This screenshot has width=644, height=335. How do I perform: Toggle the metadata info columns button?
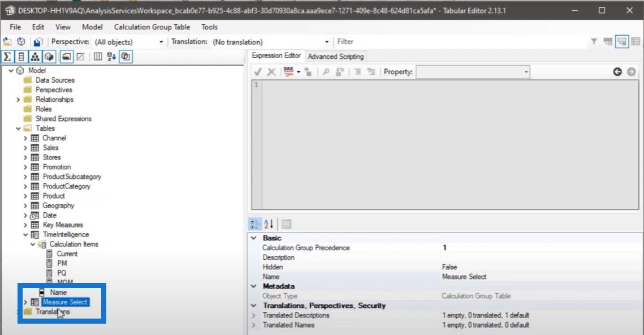point(98,57)
